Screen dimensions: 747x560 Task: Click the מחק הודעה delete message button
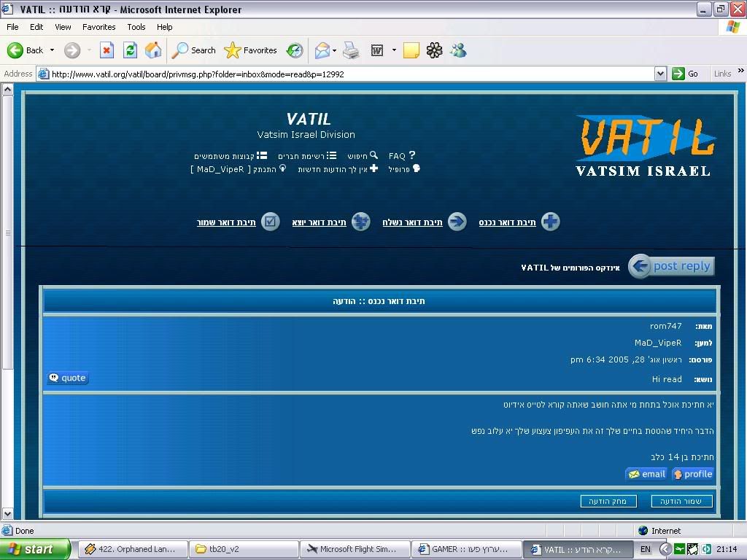click(x=608, y=501)
